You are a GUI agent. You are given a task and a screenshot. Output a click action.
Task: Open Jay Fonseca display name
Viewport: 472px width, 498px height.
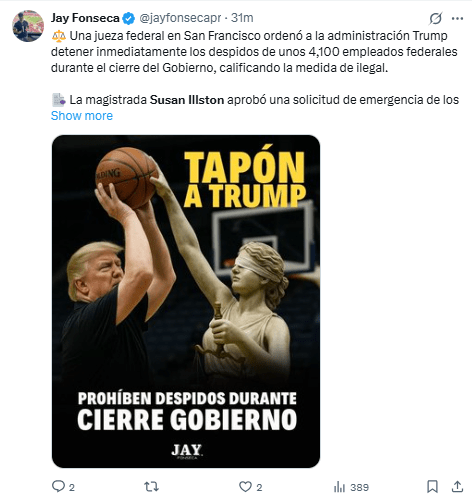(85, 18)
